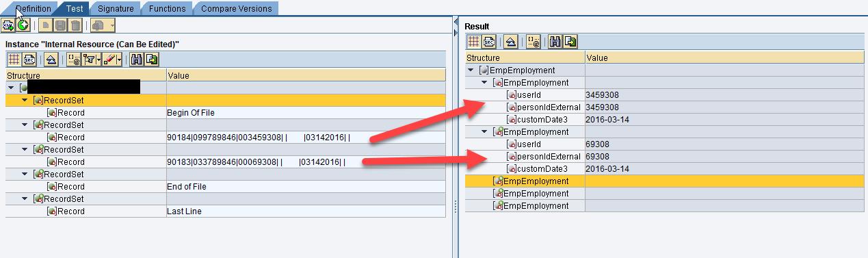Click the eraser icon in Instance toolbar
Image resolution: width=868 pixels, height=258 pixels.
click(x=109, y=60)
